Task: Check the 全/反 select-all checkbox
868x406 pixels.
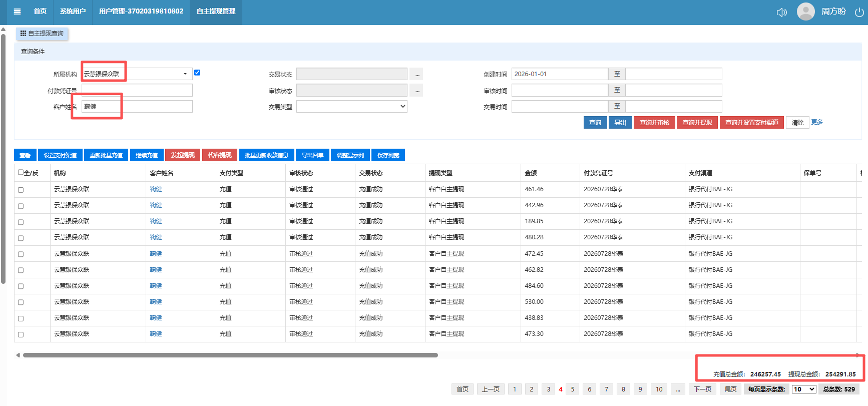Action: (21, 172)
